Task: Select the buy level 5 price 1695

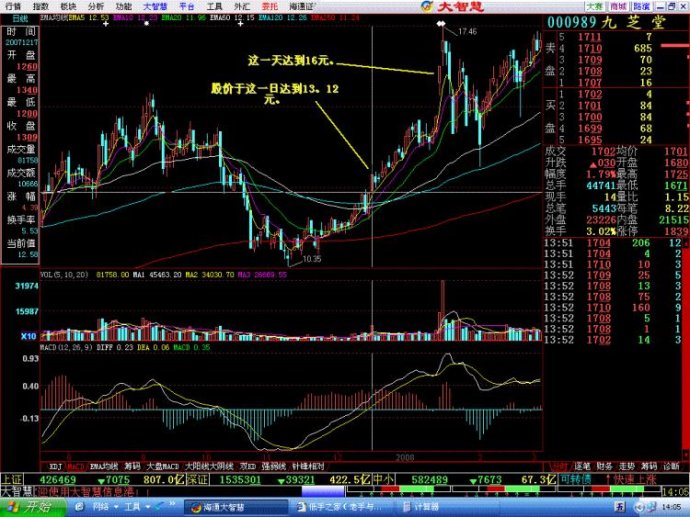Action: point(590,140)
